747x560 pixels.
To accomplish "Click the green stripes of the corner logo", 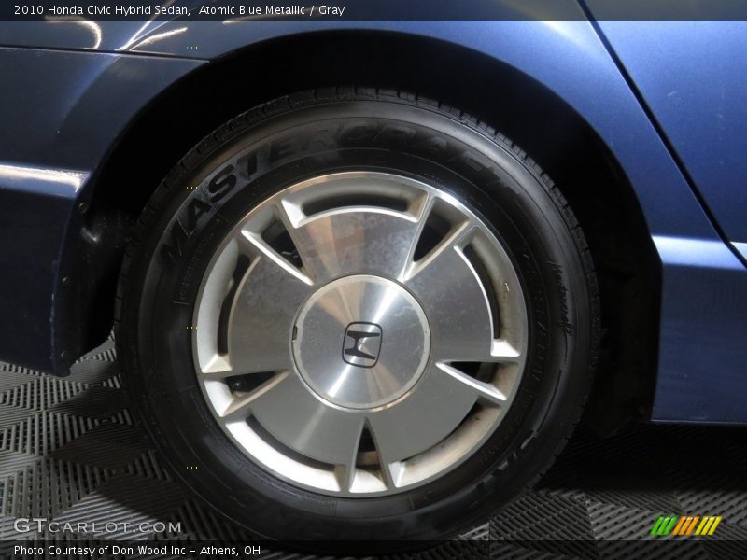I will (x=663, y=525).
